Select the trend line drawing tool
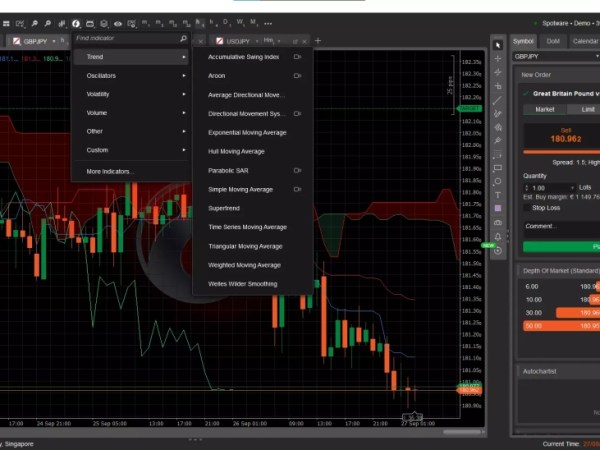 tap(497, 100)
